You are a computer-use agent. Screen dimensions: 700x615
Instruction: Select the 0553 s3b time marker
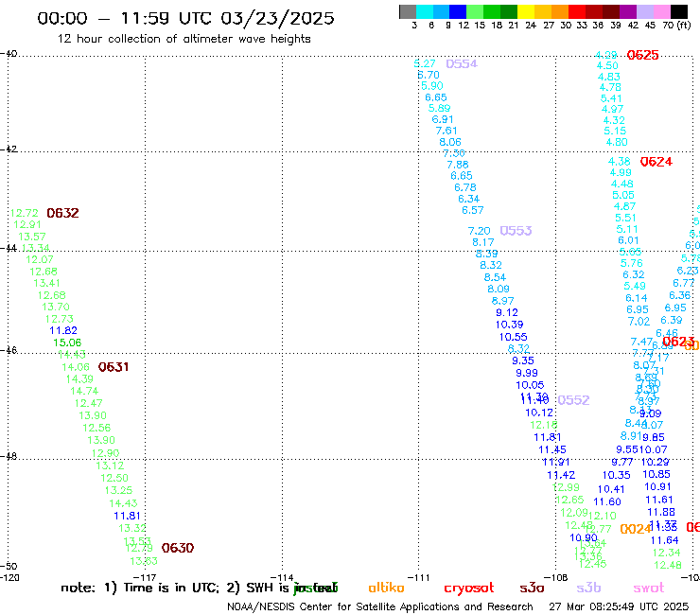click(x=516, y=231)
